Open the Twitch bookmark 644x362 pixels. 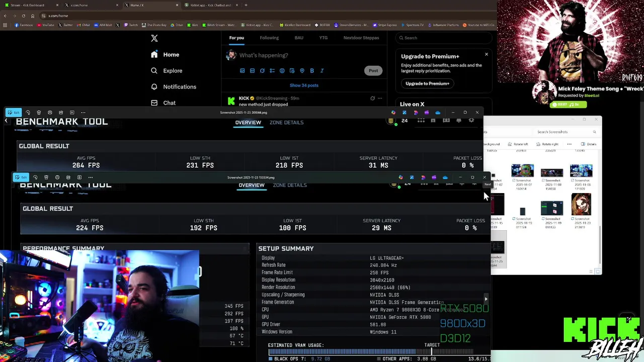coord(131,25)
